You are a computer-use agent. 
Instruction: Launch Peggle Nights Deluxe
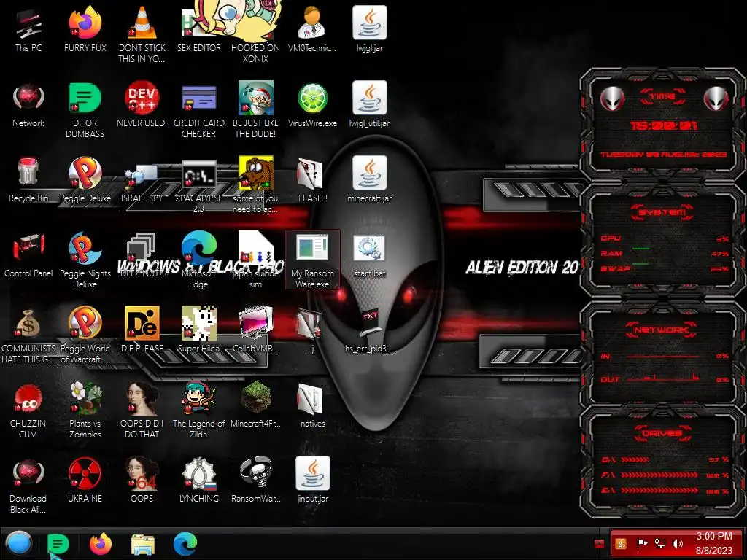85,260
